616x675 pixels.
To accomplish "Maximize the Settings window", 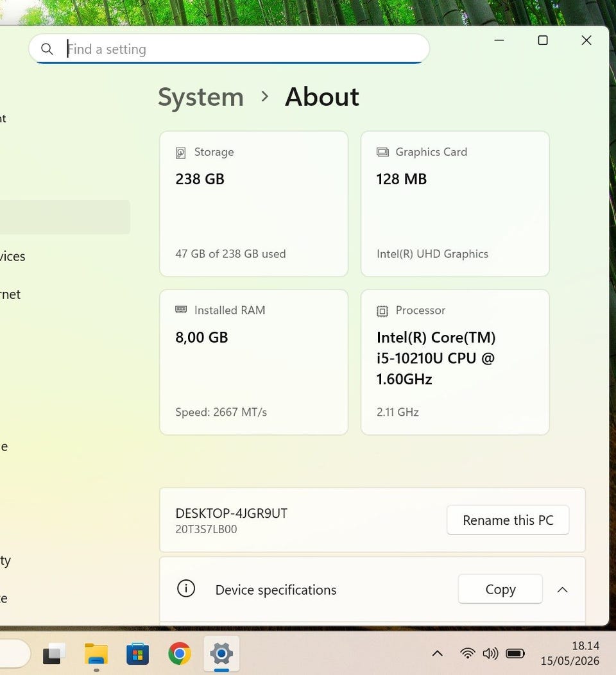I will click(543, 40).
